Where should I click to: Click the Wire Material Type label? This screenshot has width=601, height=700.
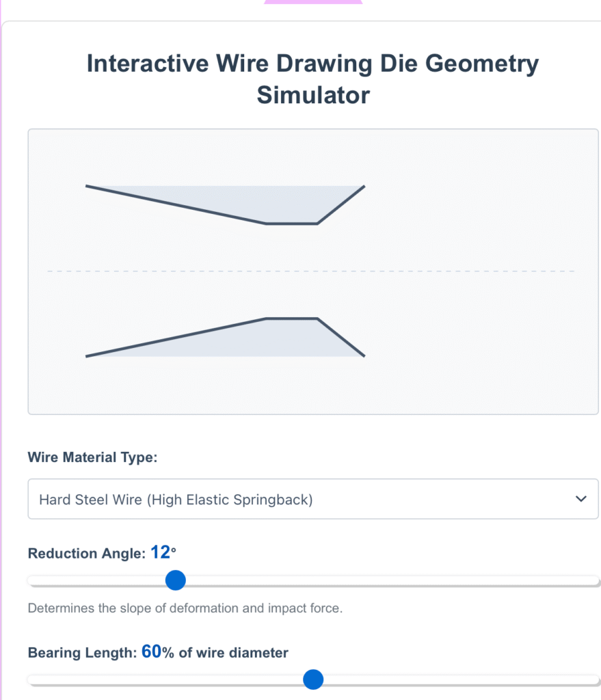(x=92, y=457)
